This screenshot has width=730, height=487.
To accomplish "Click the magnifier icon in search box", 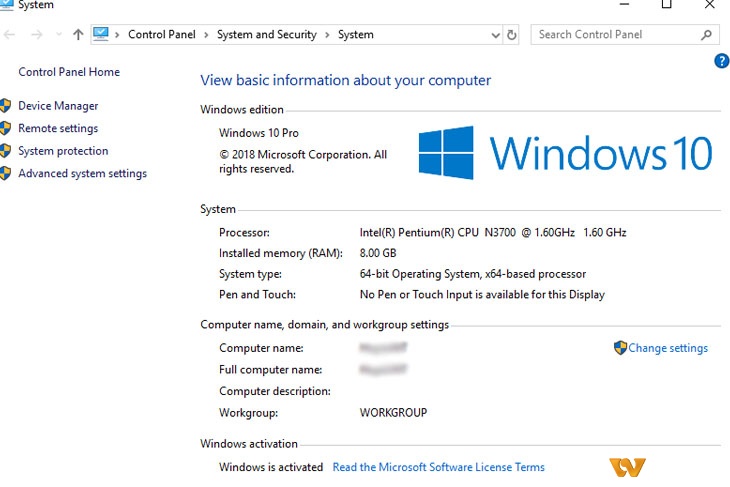I will [707, 35].
